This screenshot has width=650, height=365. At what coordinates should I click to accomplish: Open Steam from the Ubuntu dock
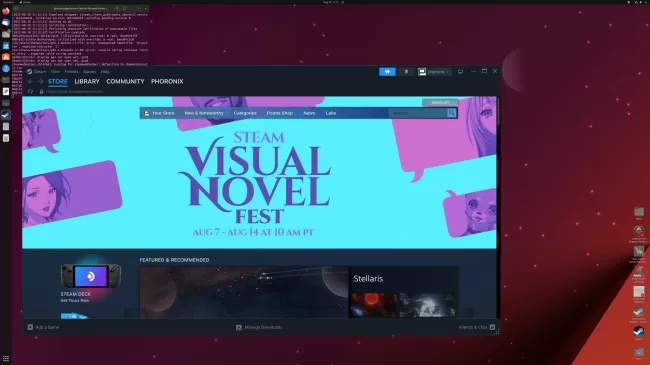click(x=6, y=115)
